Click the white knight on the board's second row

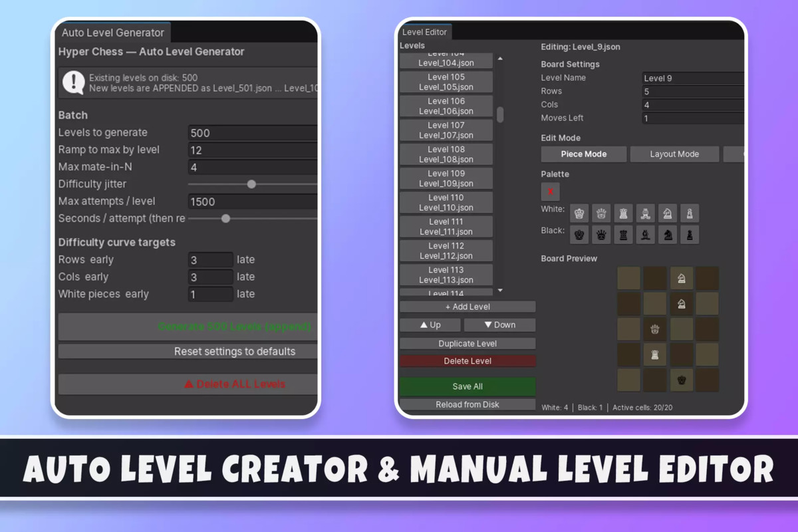coord(682,304)
